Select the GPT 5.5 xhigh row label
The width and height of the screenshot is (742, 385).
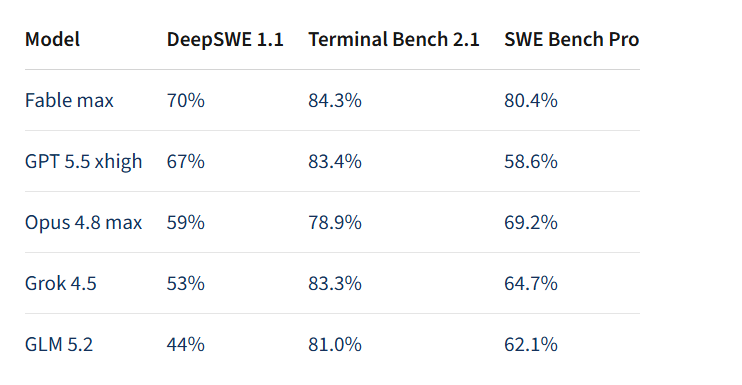coord(83,161)
